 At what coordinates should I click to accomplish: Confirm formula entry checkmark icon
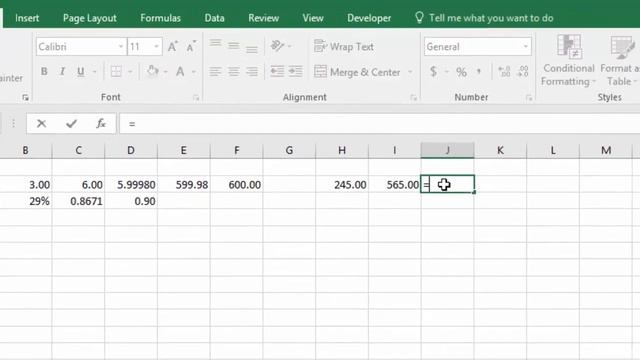click(x=71, y=123)
